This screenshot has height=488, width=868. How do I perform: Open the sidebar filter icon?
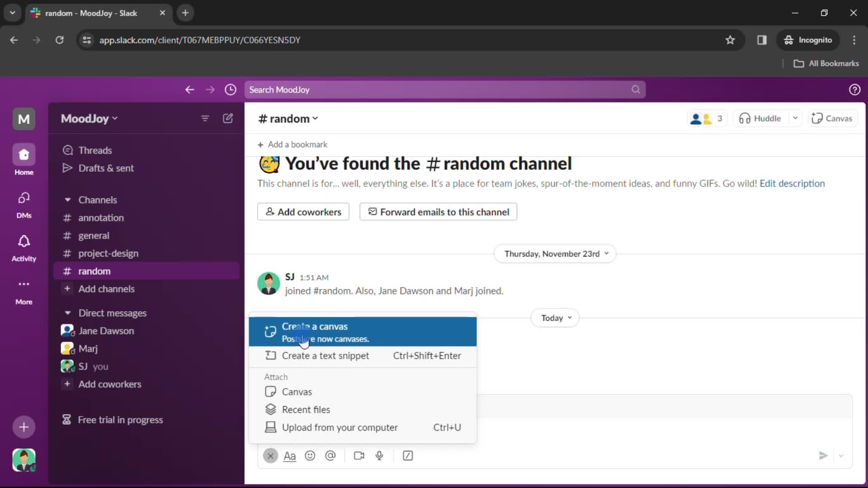205,118
